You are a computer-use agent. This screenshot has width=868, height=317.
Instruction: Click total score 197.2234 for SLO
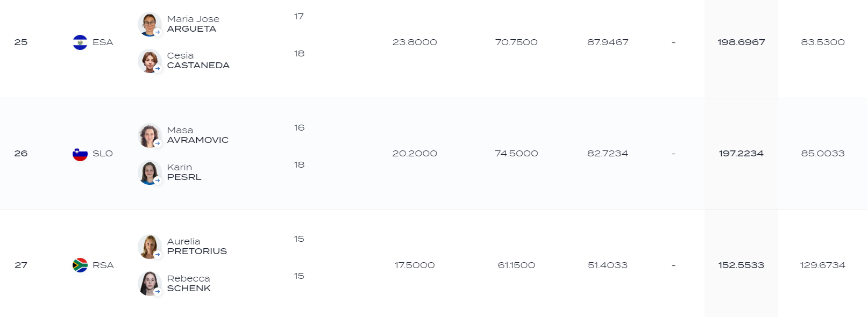pyautogui.click(x=741, y=154)
